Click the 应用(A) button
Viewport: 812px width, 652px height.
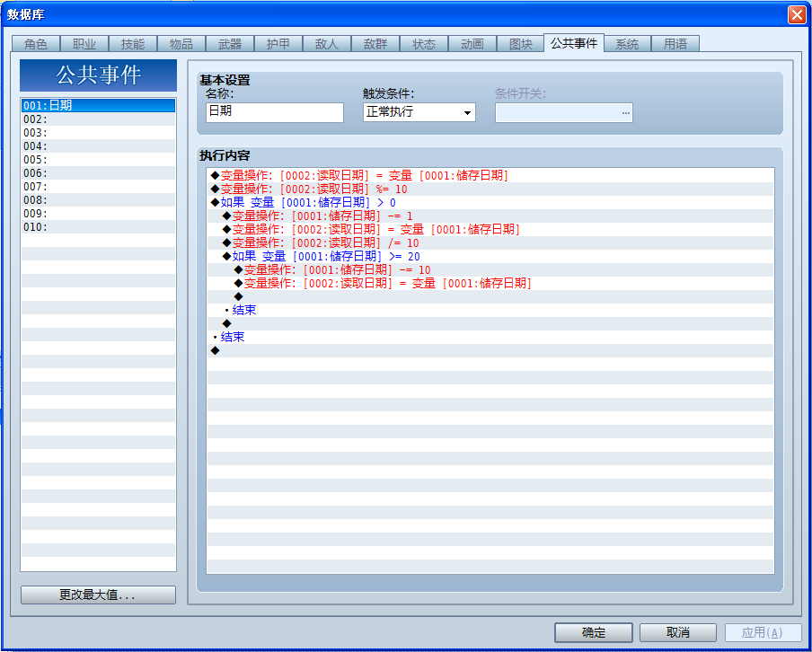click(763, 632)
